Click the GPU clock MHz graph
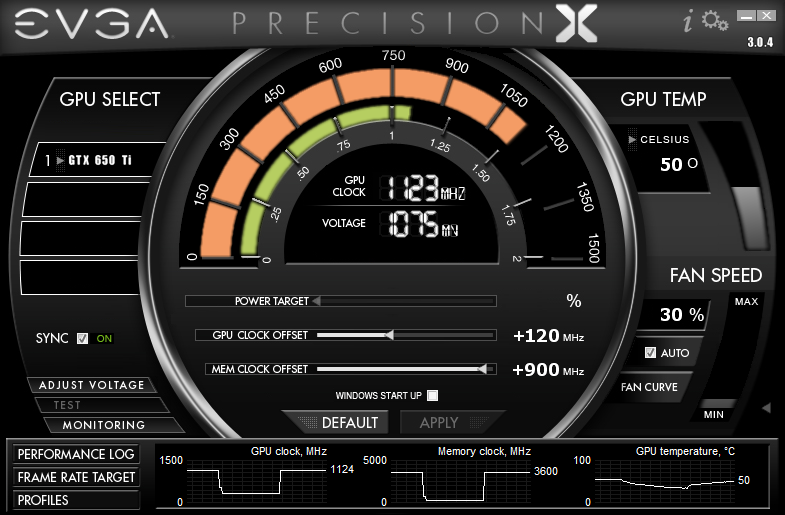 (x=256, y=481)
